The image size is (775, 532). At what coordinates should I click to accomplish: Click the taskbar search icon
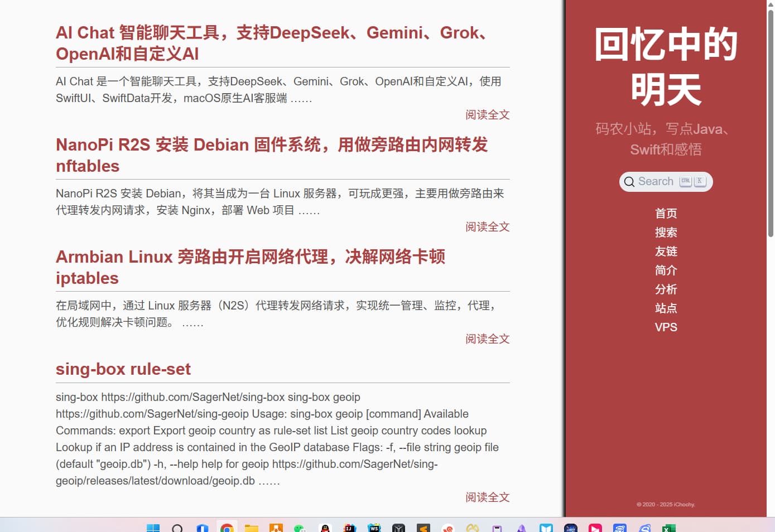(177, 528)
